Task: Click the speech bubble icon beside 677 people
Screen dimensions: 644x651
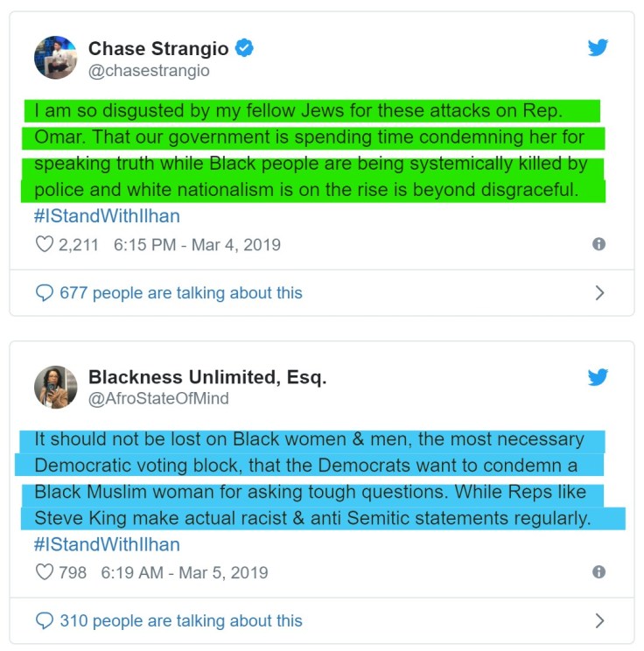Action: click(45, 293)
